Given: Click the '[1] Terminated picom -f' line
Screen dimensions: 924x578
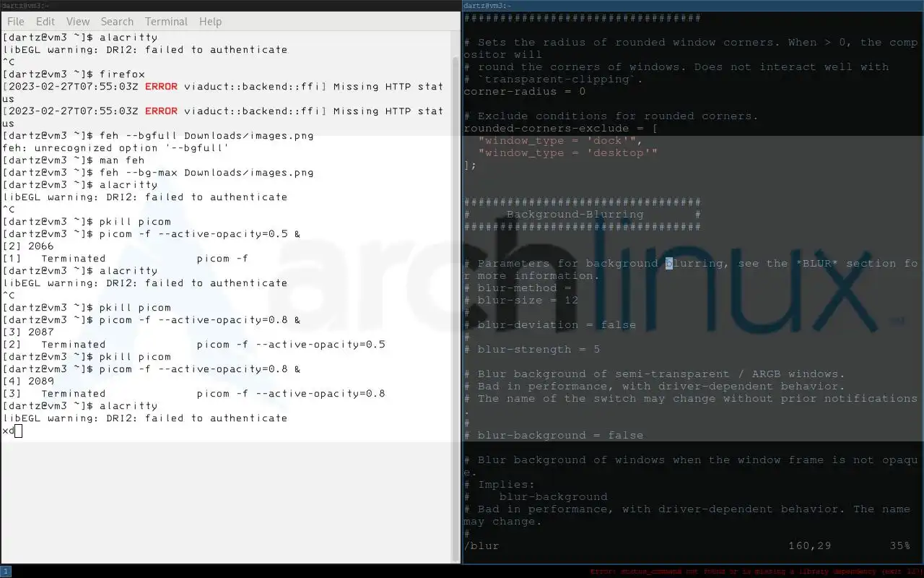Looking at the screenshot, I should (x=126, y=259).
